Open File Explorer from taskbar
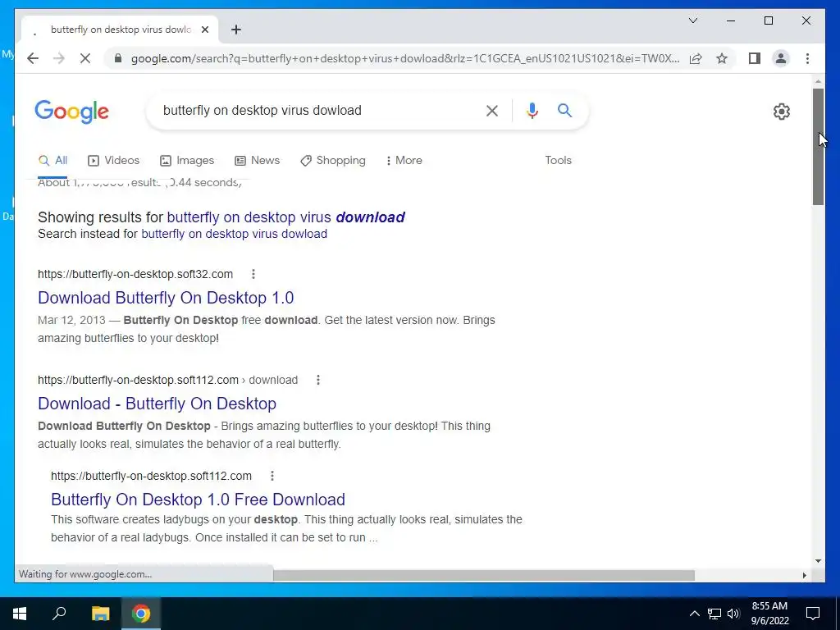840x630 pixels. (100, 614)
